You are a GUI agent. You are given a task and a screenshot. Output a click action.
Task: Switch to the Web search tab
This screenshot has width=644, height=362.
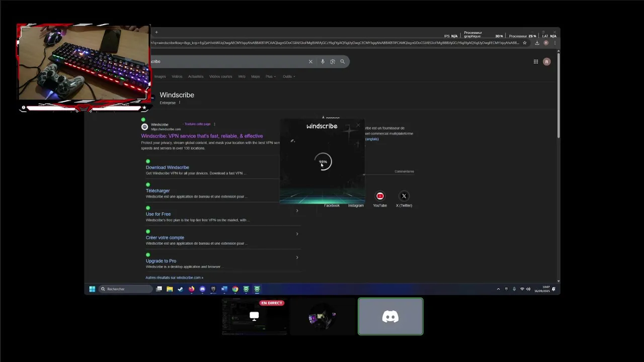pyautogui.click(x=242, y=76)
